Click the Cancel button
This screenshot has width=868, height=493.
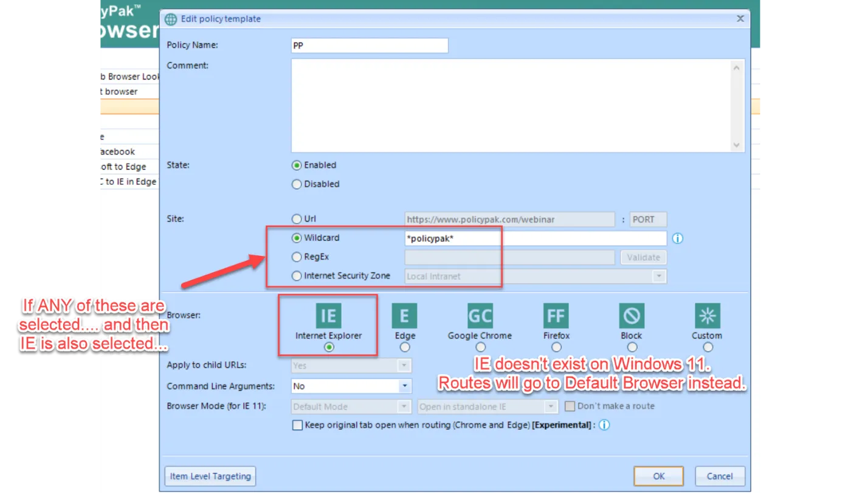coord(720,476)
